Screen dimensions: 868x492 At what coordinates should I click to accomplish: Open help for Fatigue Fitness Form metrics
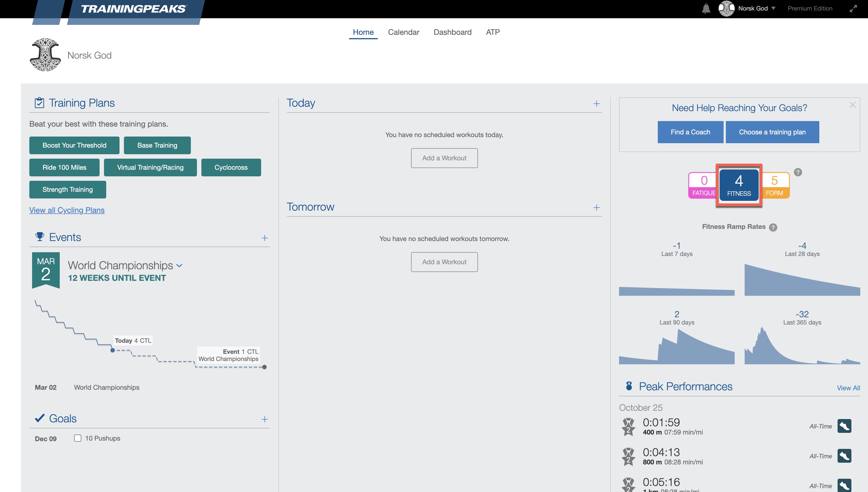[798, 172]
